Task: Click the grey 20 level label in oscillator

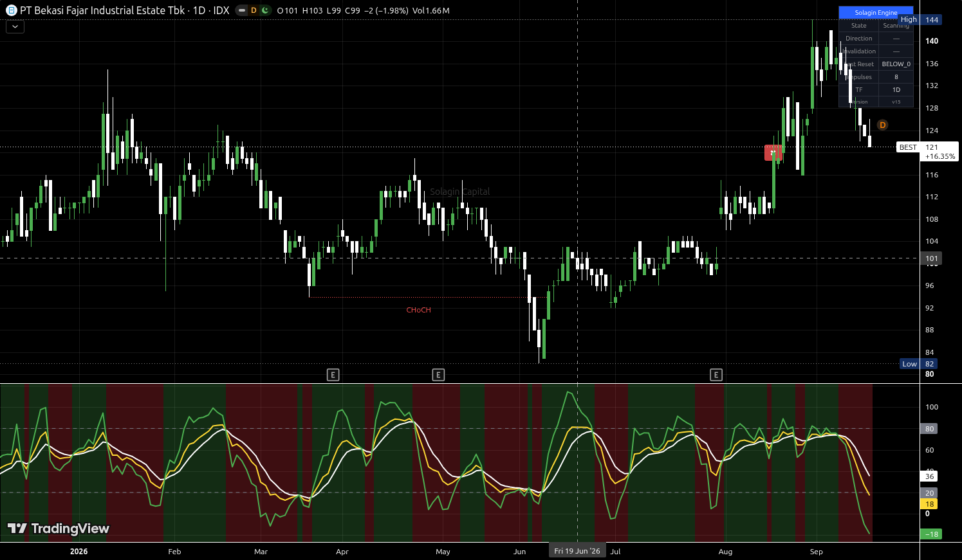Action: pyautogui.click(x=930, y=493)
